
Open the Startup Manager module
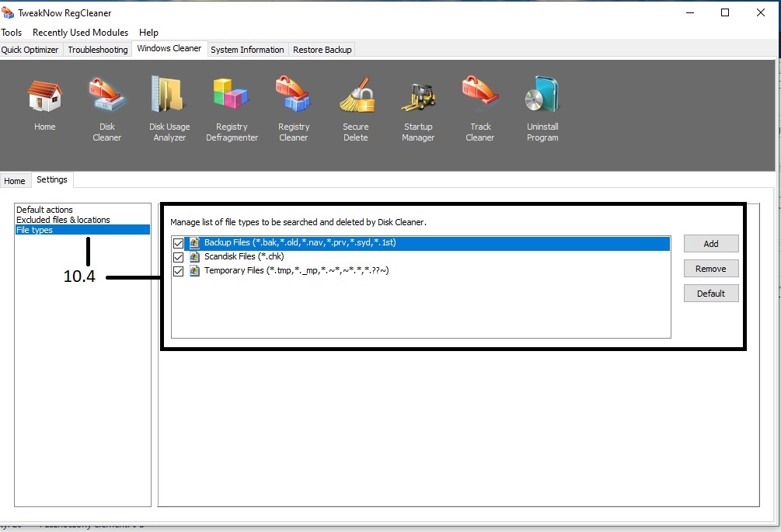(x=418, y=97)
